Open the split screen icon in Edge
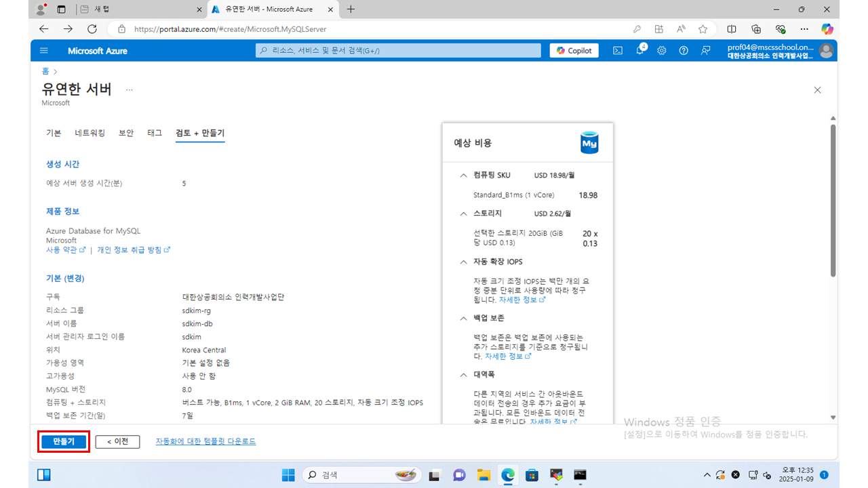This screenshot has height=488, width=868. 732,29
